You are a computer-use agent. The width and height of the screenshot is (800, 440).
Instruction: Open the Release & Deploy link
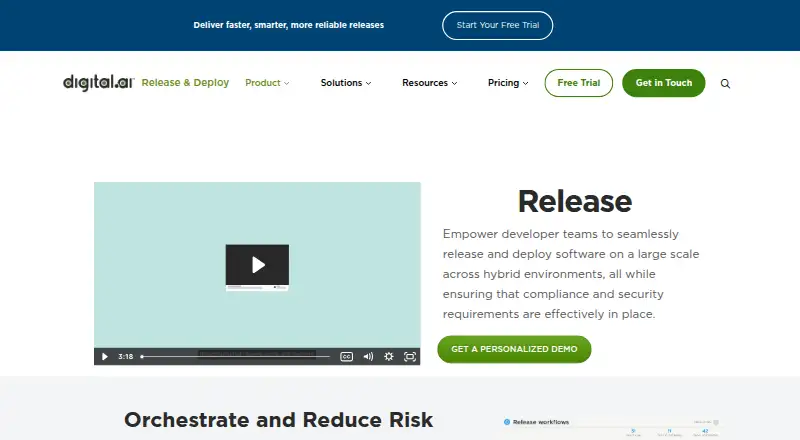(185, 83)
